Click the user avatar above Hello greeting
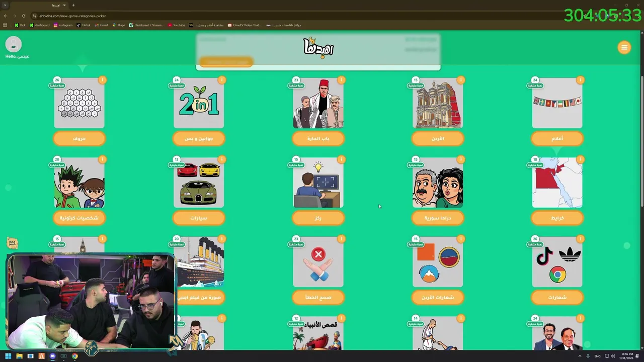 (14, 44)
